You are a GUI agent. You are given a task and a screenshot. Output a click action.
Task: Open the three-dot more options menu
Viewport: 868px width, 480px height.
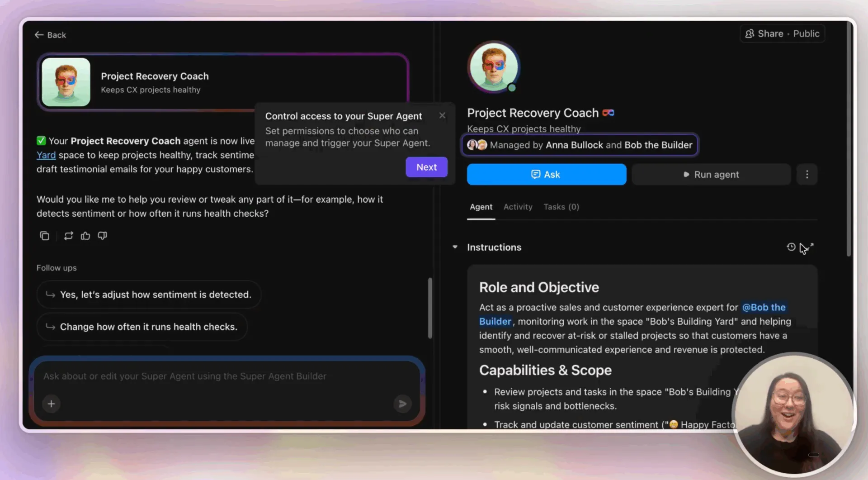click(807, 175)
